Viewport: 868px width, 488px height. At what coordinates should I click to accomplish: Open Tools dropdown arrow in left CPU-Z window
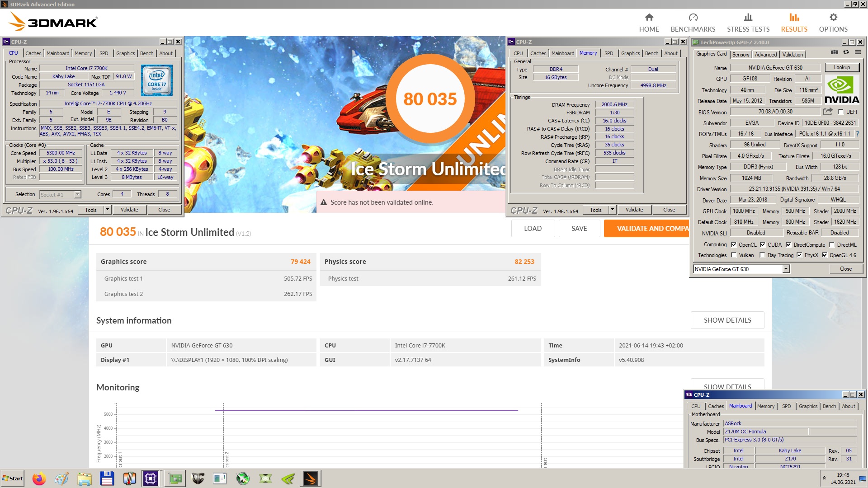tap(108, 210)
